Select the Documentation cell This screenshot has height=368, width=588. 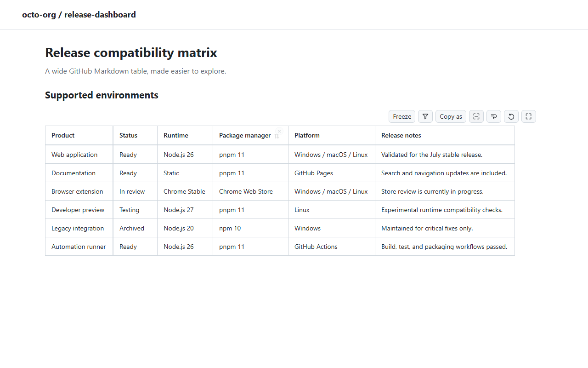79,173
